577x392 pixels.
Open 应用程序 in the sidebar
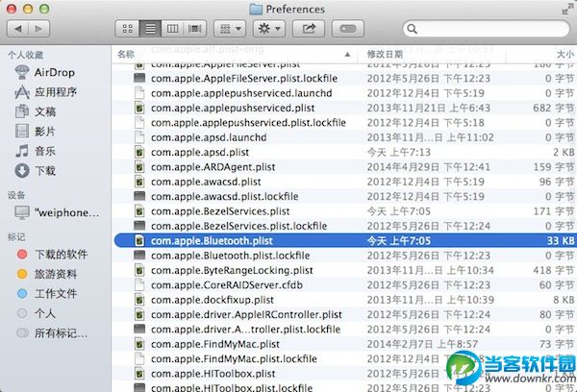coord(45,92)
